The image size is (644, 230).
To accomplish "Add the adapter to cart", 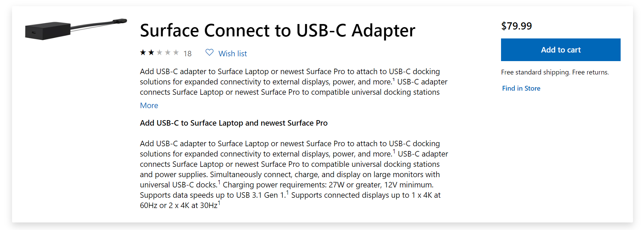I will [560, 50].
